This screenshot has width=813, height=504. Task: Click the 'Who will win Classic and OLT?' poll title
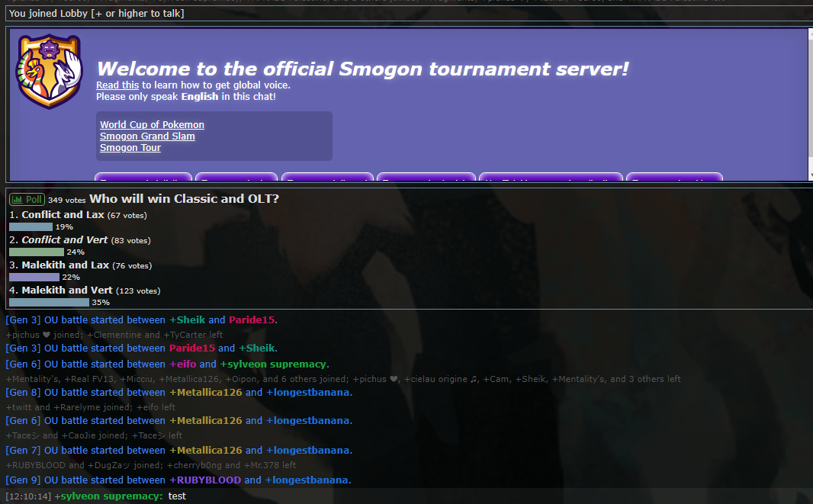[x=184, y=198]
